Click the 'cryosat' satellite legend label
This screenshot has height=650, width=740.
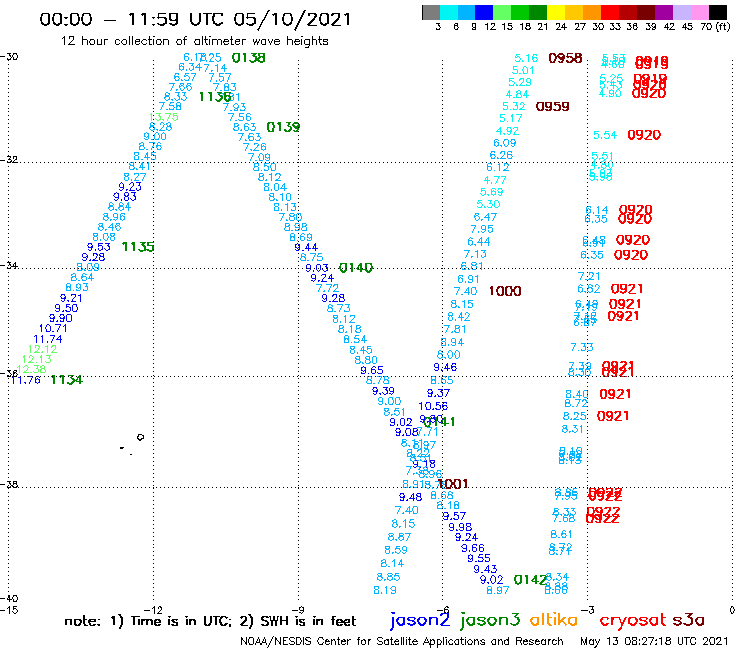[633, 620]
